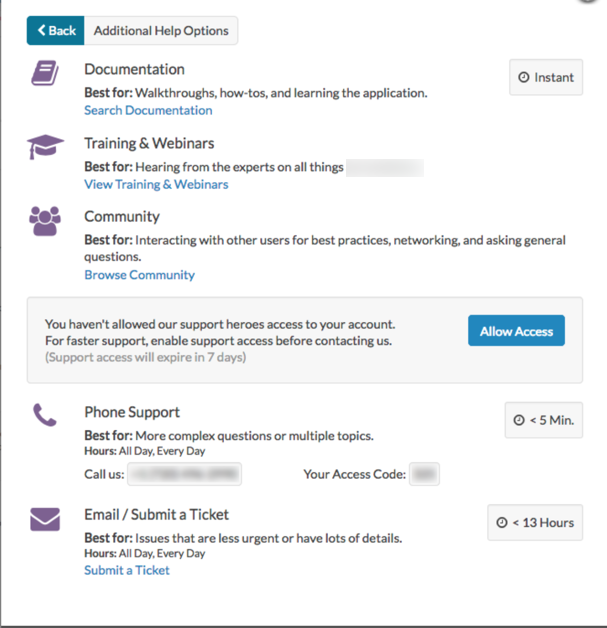The height and width of the screenshot is (628, 607).
Task: Select the Additional Help Options label
Action: [x=161, y=31]
